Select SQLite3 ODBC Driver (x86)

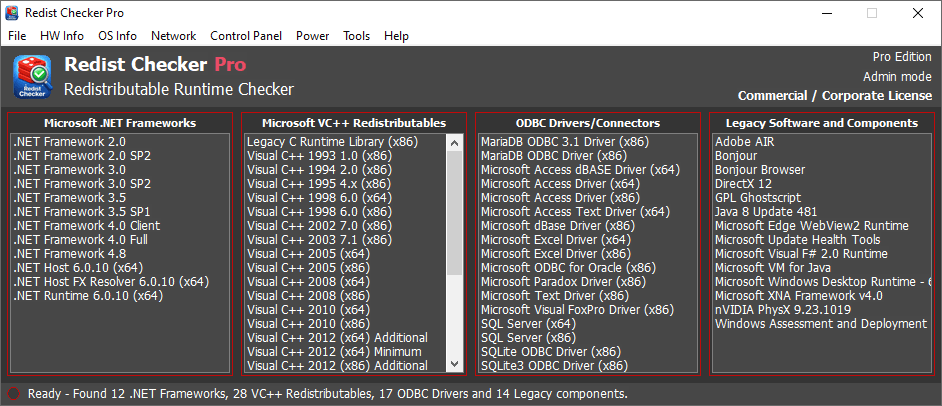pyautogui.click(x=555, y=365)
